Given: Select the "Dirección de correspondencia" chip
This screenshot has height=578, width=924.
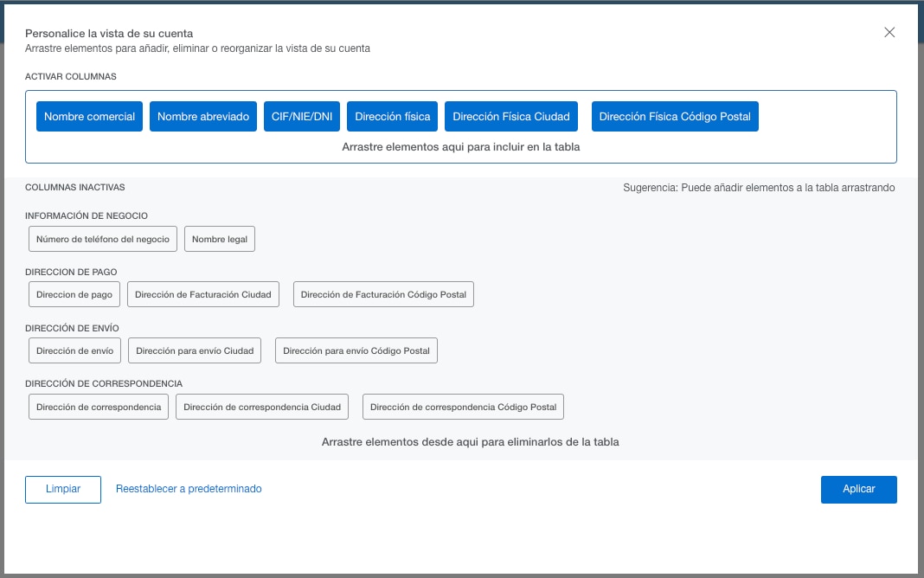Looking at the screenshot, I should 98,406.
